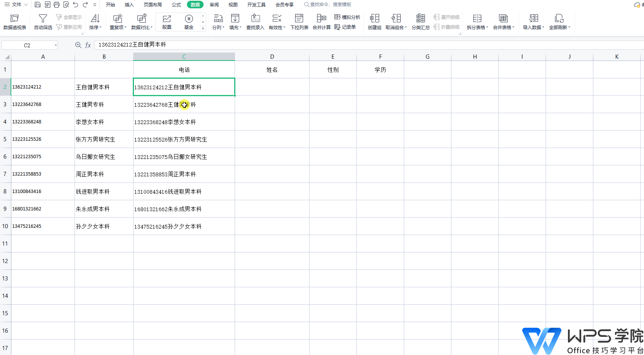The width and height of the screenshot is (644, 355).
Task: Expand the quick access toolbar customize arrow
Action: pos(95,5)
